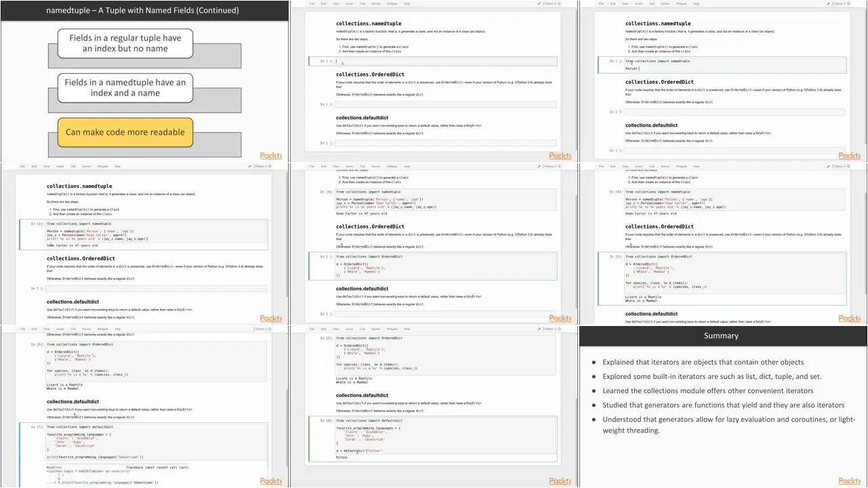
Task: Click empty cell under OrderedDict in all-empty-cells notebook
Action: pyautogui.click(x=446, y=104)
